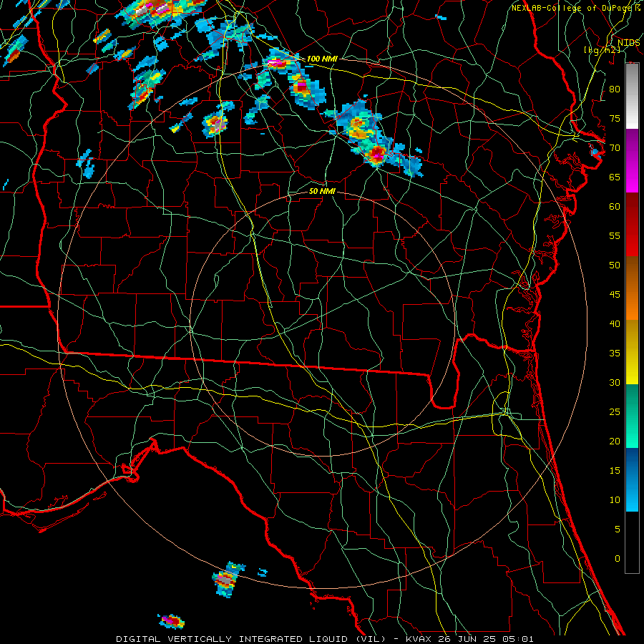Select the yellow segment of the color scale
Viewport: 644px width, 644px height.
click(x=632, y=352)
